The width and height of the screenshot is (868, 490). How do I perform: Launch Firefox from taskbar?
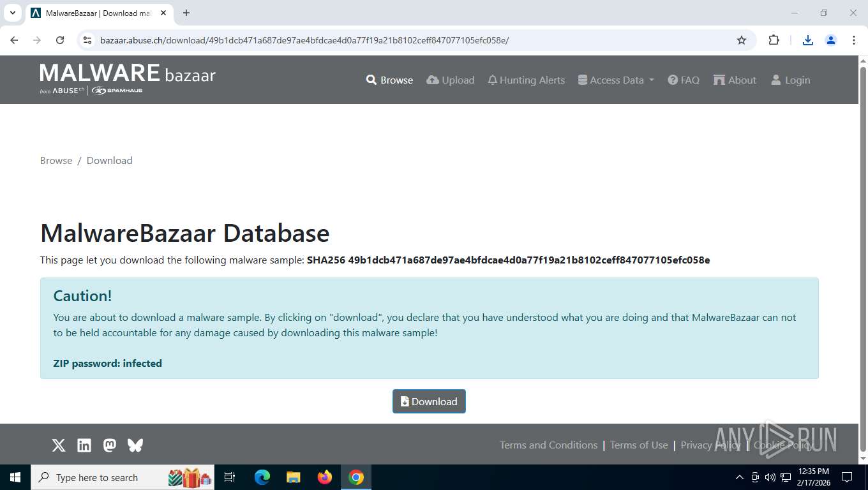click(x=325, y=477)
